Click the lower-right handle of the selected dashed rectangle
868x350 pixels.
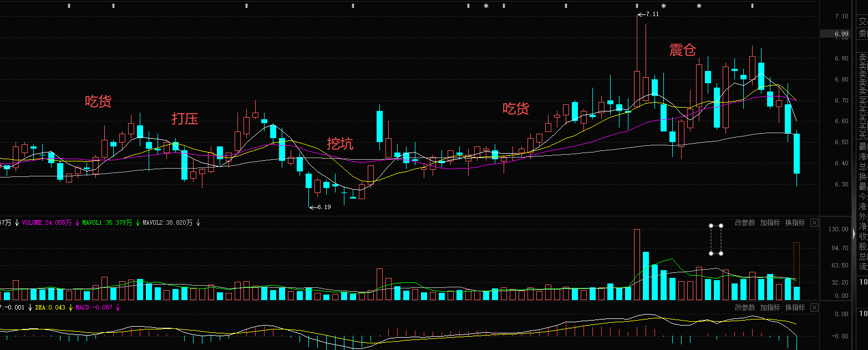pyautogui.click(x=721, y=253)
